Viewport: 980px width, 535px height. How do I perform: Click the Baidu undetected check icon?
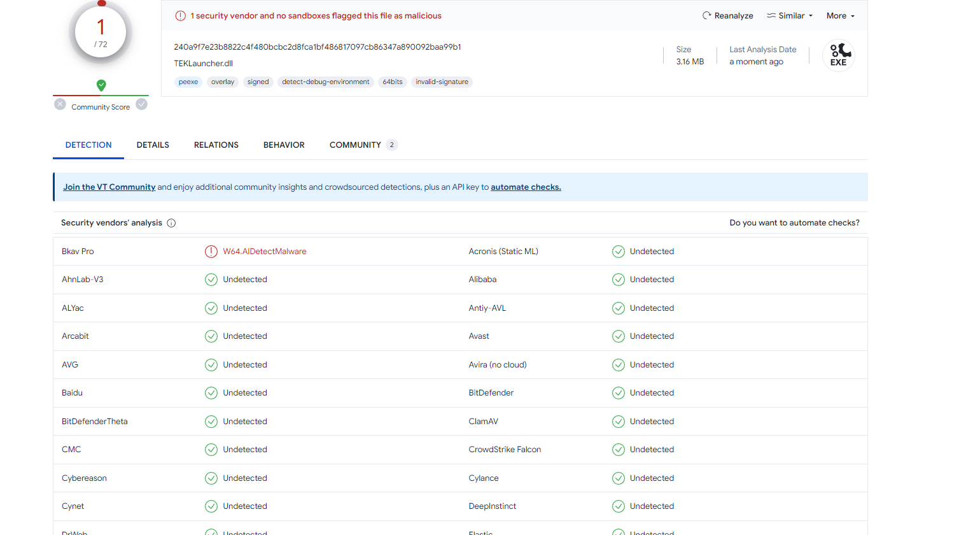[x=211, y=393]
